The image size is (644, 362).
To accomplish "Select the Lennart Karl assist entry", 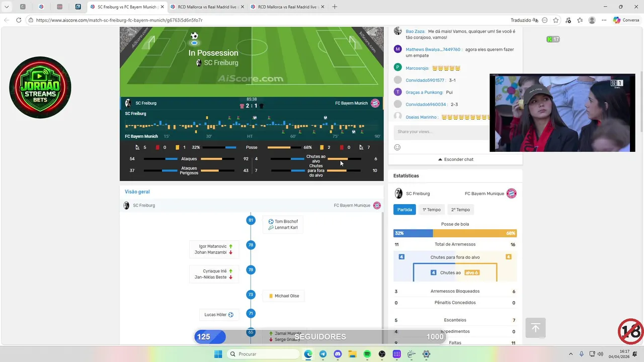I will (x=283, y=228).
